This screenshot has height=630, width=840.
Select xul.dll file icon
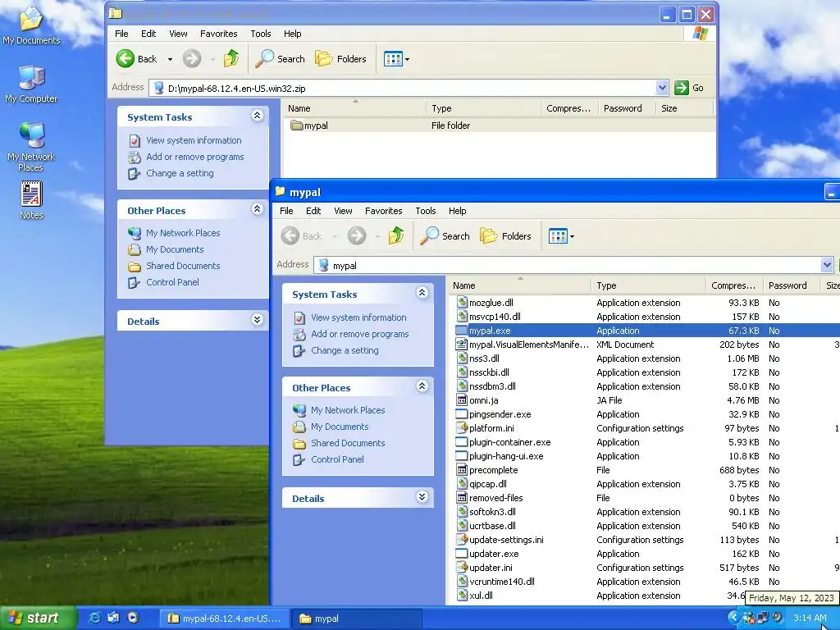[462, 595]
